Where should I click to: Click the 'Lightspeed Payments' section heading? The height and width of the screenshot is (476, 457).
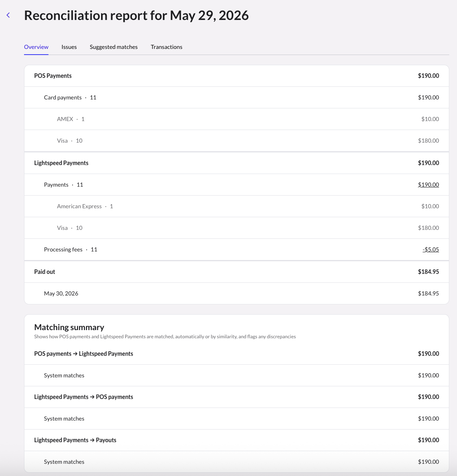click(61, 163)
